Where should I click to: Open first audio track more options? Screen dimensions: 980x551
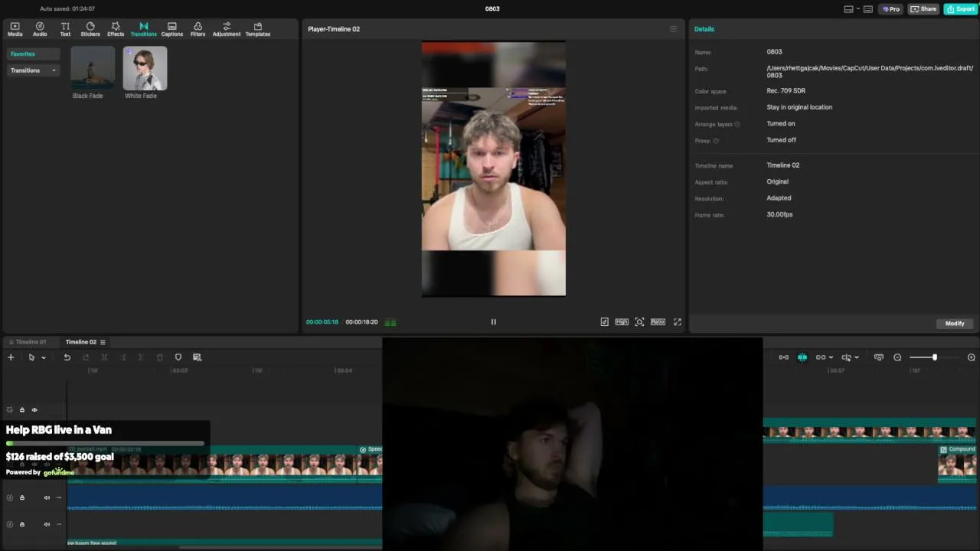coord(59,497)
